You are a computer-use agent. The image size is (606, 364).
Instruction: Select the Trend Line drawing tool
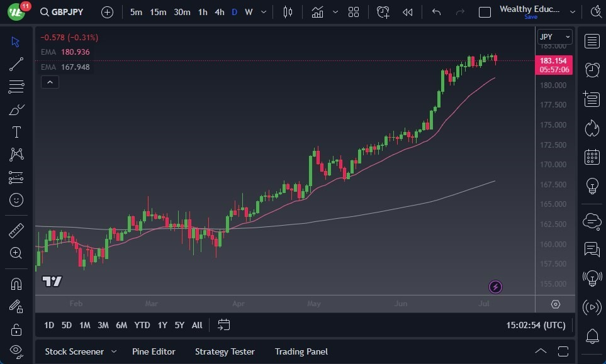tap(16, 64)
